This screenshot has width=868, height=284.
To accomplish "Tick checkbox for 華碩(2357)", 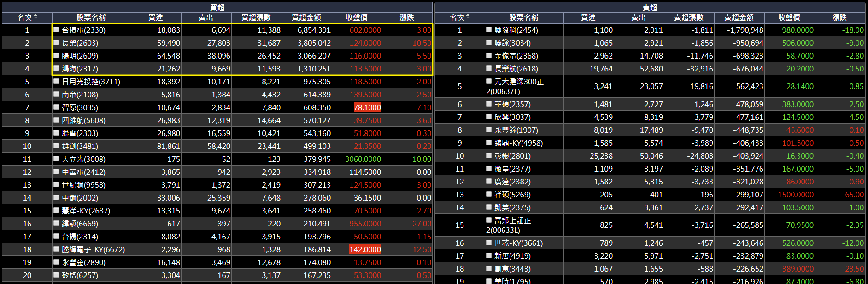I will coord(489,104).
